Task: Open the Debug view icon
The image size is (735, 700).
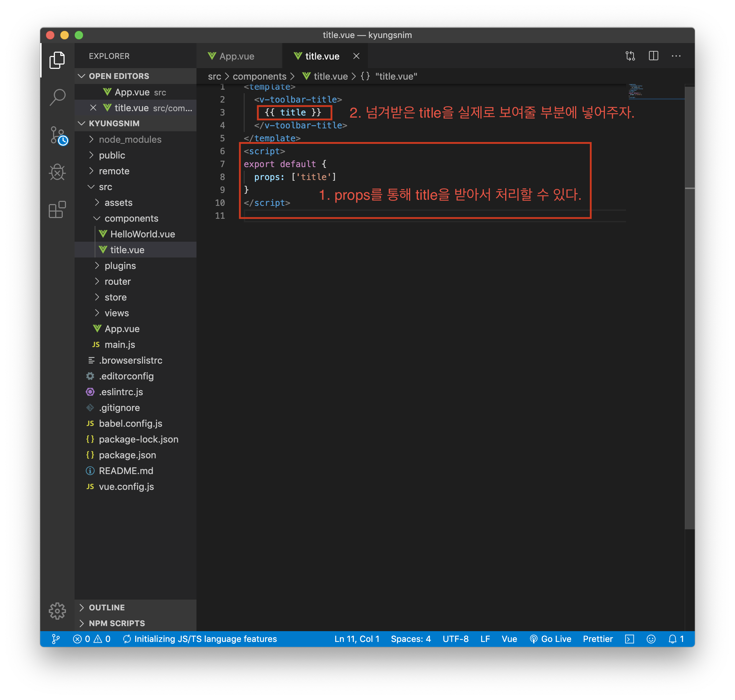Action: click(x=57, y=172)
